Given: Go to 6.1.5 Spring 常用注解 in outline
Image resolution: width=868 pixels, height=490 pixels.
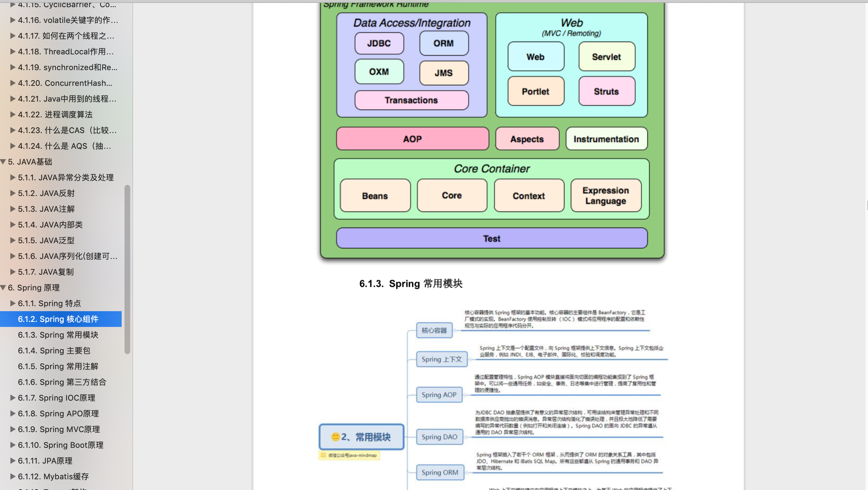Looking at the screenshot, I should pyautogui.click(x=58, y=366).
